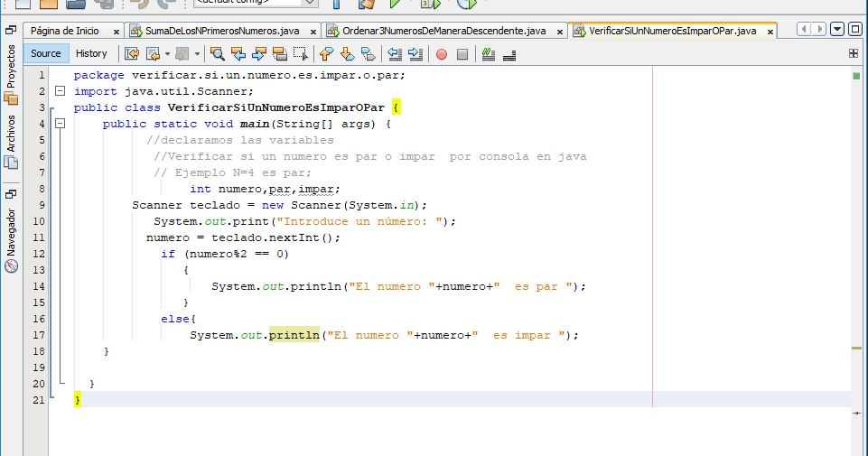Click the green status mark on error stripe
The width and height of the screenshot is (868, 456).
[856, 76]
